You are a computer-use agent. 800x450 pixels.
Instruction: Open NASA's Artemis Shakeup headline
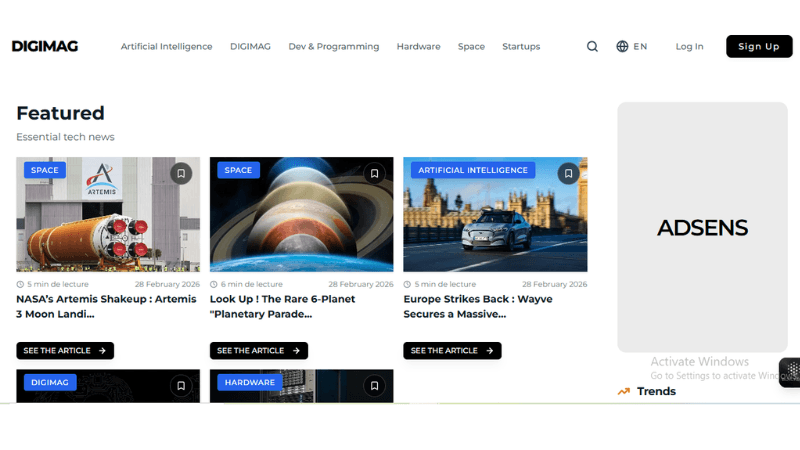(106, 307)
